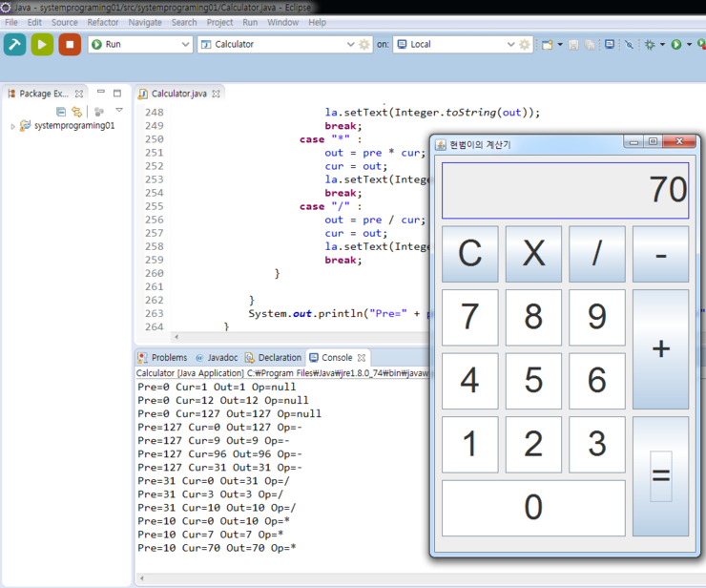Minimize the Package Explorer view
706x588 pixels.
pos(101,92)
